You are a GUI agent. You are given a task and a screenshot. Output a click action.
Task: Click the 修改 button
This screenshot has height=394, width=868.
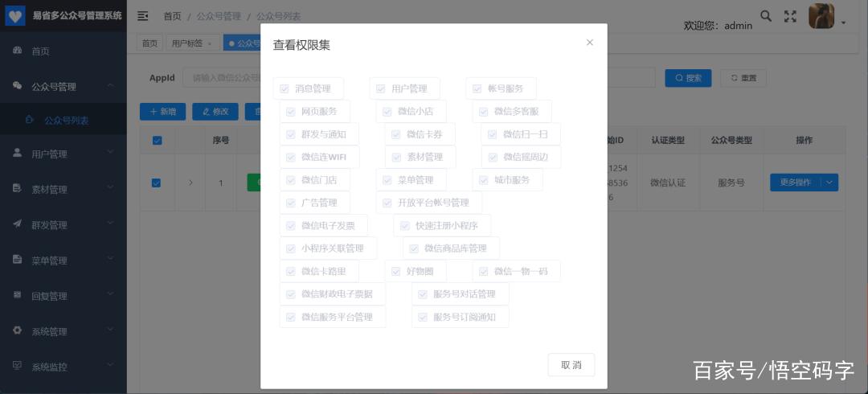click(215, 112)
